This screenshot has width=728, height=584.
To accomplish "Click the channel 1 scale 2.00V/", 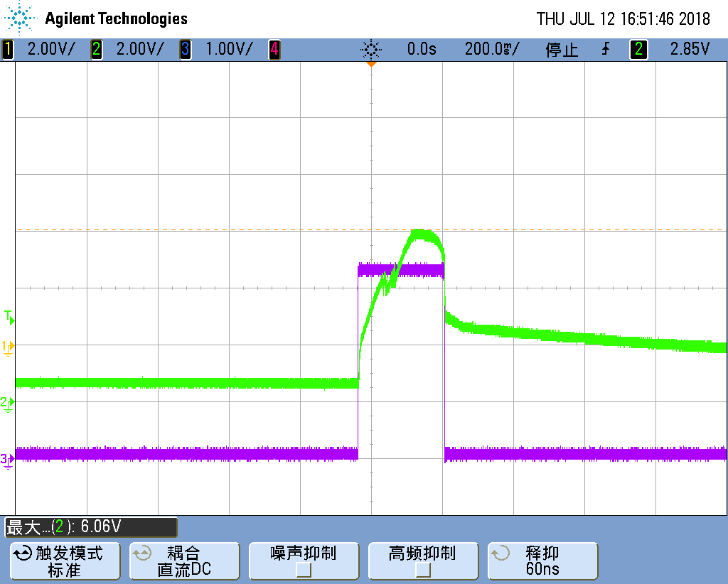I will click(50, 49).
